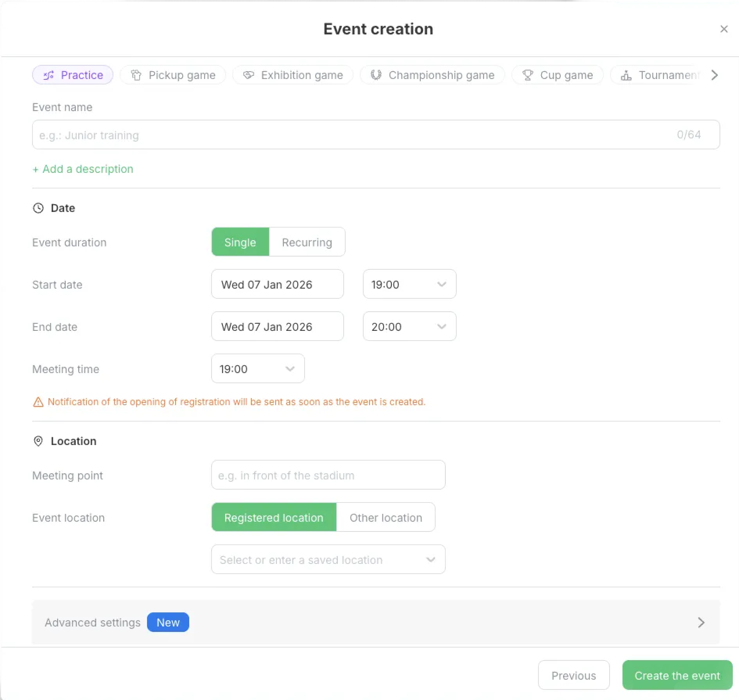Click the Championship game medal icon
This screenshot has height=700, width=739.
coord(376,75)
